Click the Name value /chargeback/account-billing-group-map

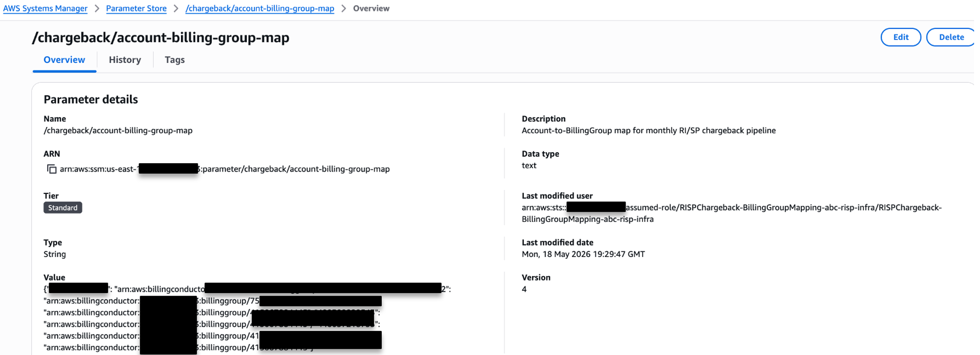tap(118, 131)
